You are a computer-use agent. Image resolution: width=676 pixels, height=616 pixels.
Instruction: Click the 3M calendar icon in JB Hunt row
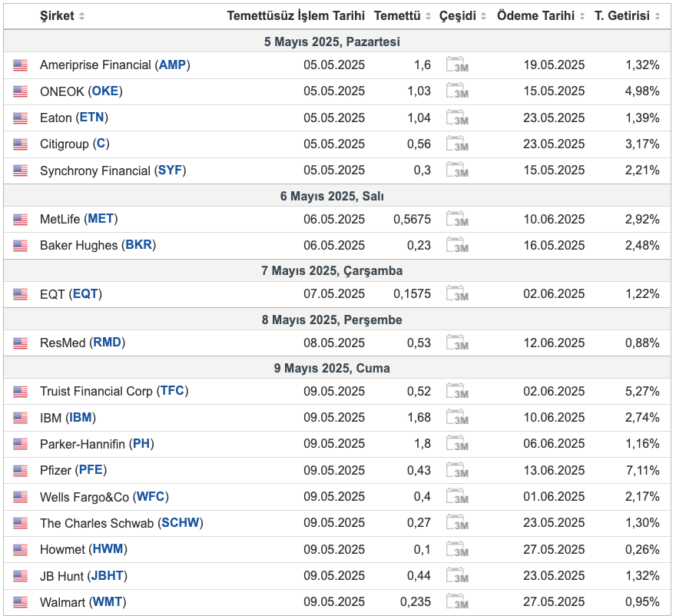[457, 575]
